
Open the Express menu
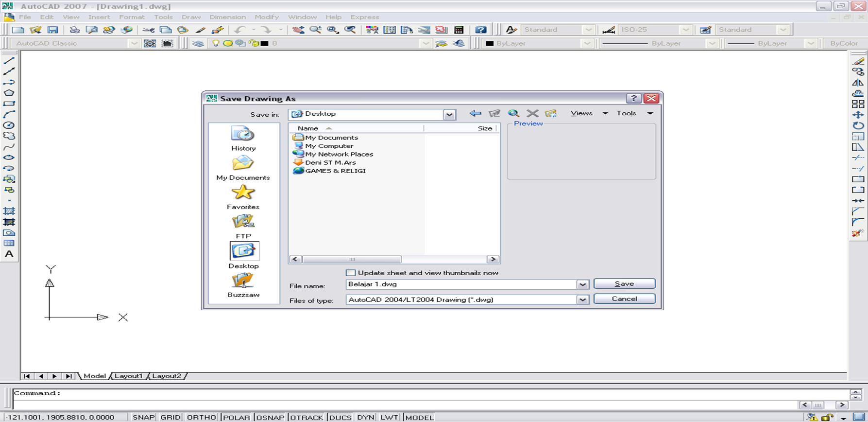pos(364,17)
